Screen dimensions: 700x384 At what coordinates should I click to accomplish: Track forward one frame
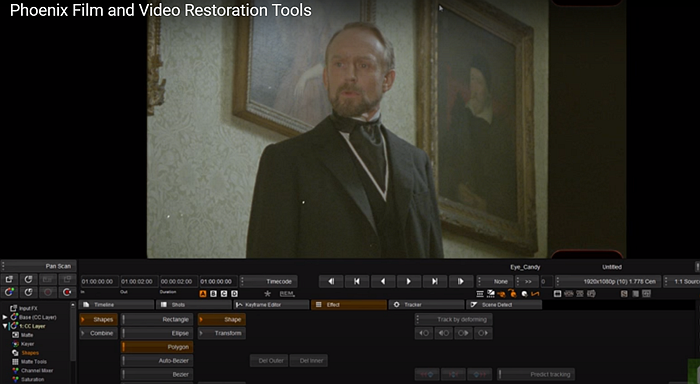[483, 333]
